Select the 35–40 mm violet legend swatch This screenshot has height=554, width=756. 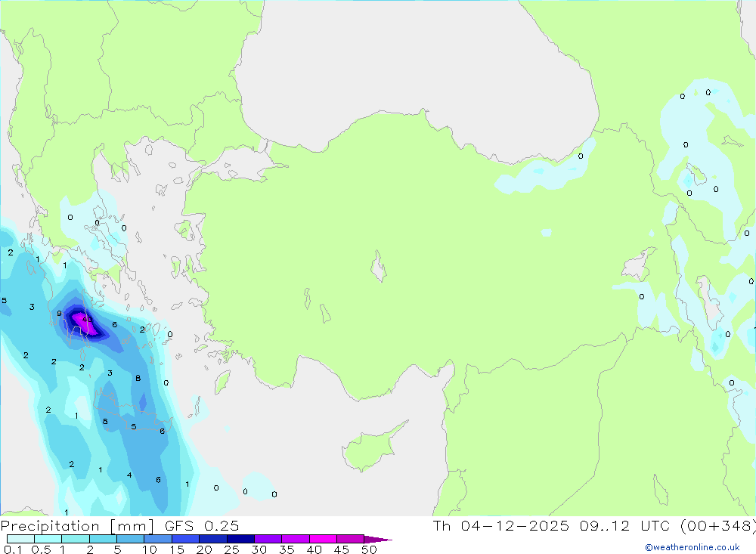click(x=296, y=539)
